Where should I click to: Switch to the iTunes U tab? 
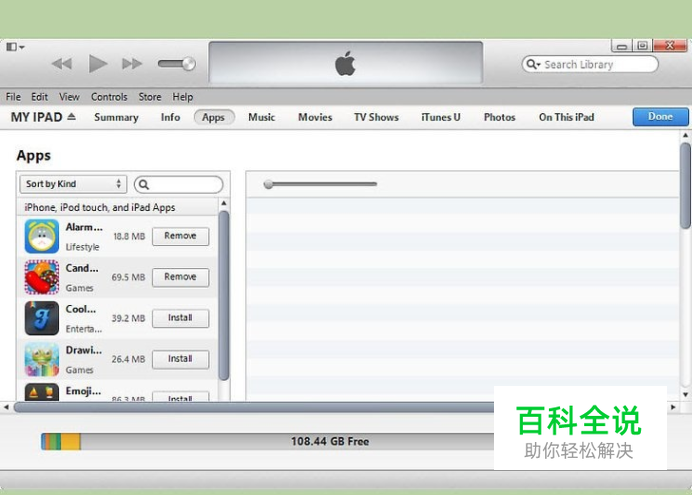coord(440,117)
